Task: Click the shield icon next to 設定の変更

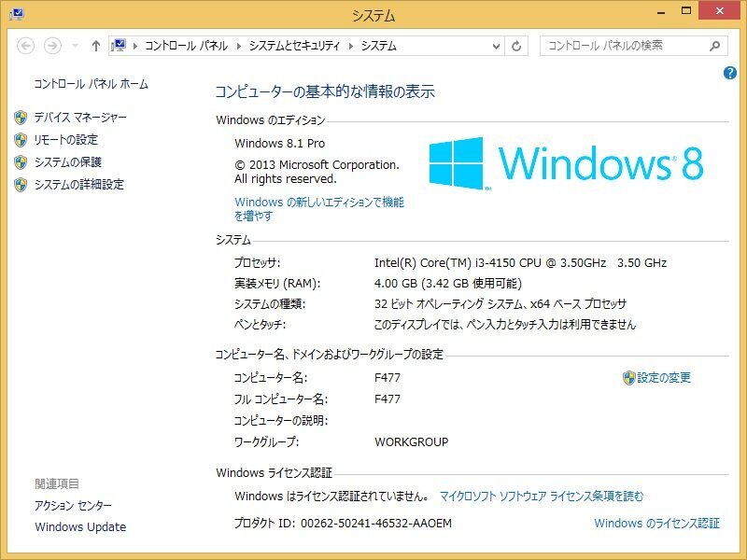Action: [628, 378]
